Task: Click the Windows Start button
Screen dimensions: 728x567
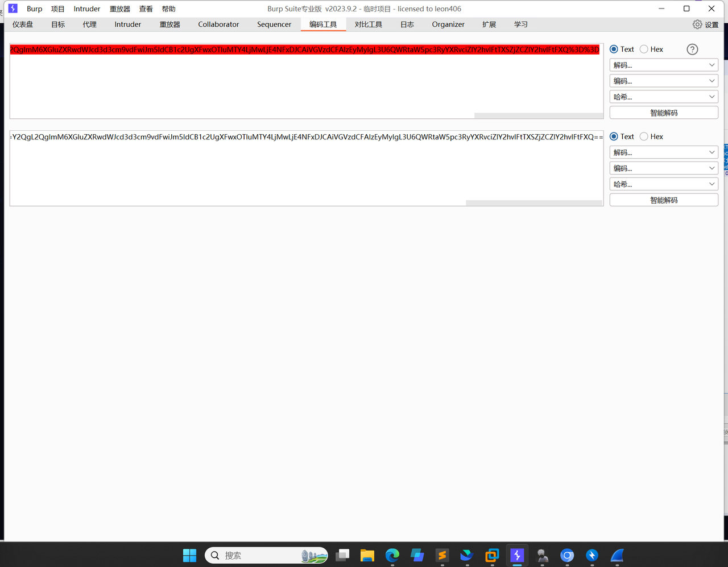Action: [189, 555]
